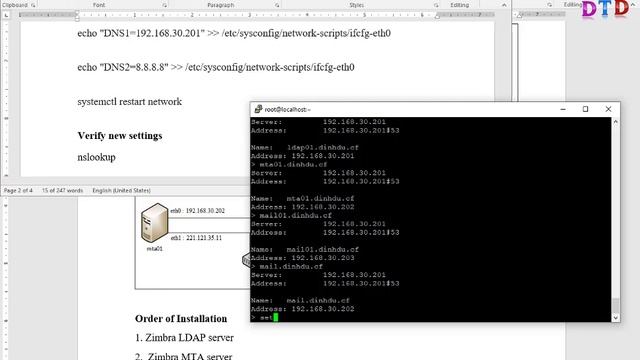The image size is (640, 360).
Task: Click the tab stop selector at ruler's left
Action: click(6, 15)
